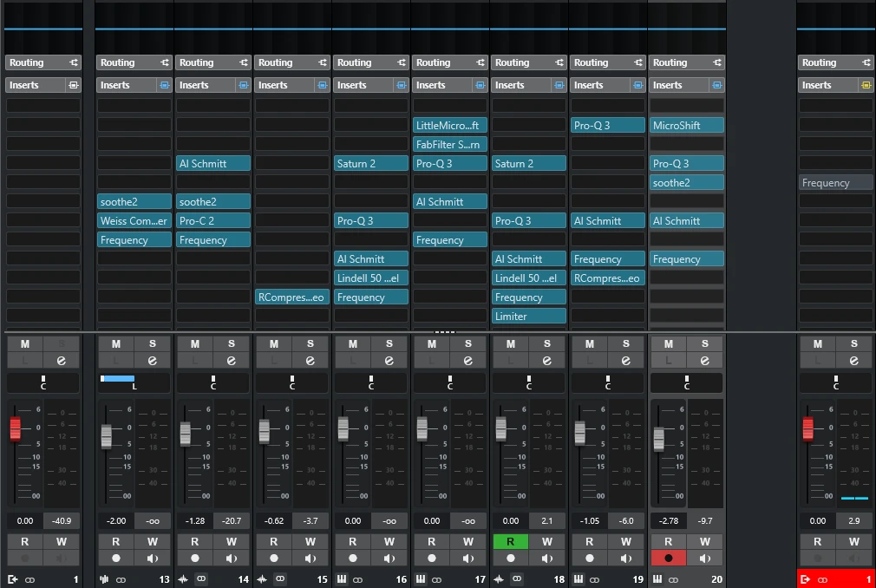The image size is (876, 588).
Task: Select the Limiter insert on channel 18
Action: pyautogui.click(x=529, y=317)
